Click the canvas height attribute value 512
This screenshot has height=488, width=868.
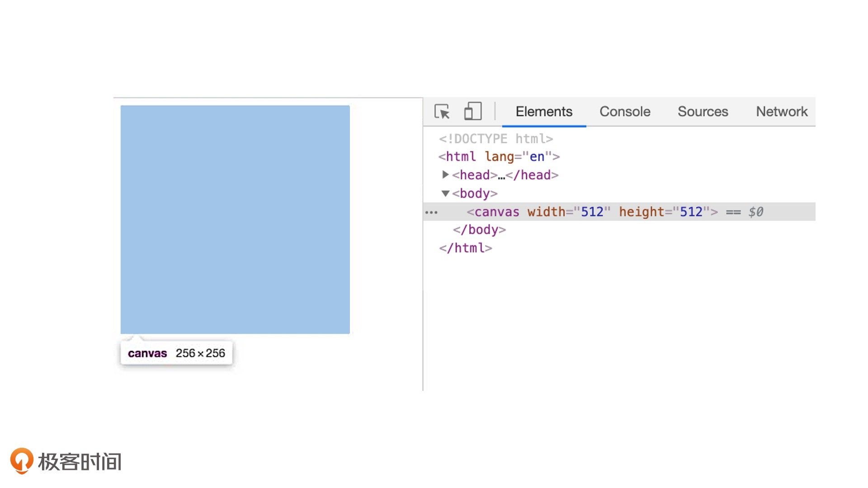point(691,212)
